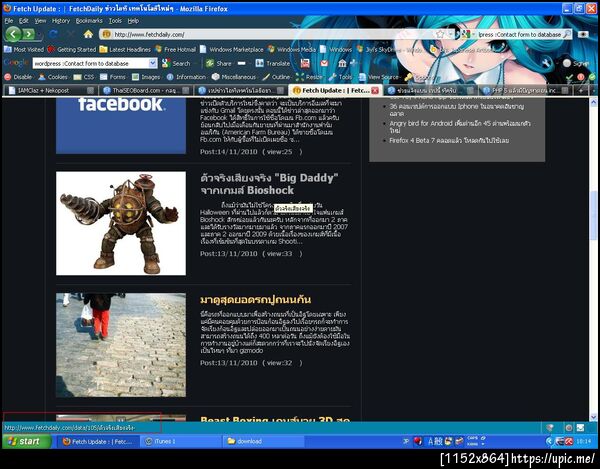Open the Edit menu
The image size is (600, 469).
[x=24, y=21]
